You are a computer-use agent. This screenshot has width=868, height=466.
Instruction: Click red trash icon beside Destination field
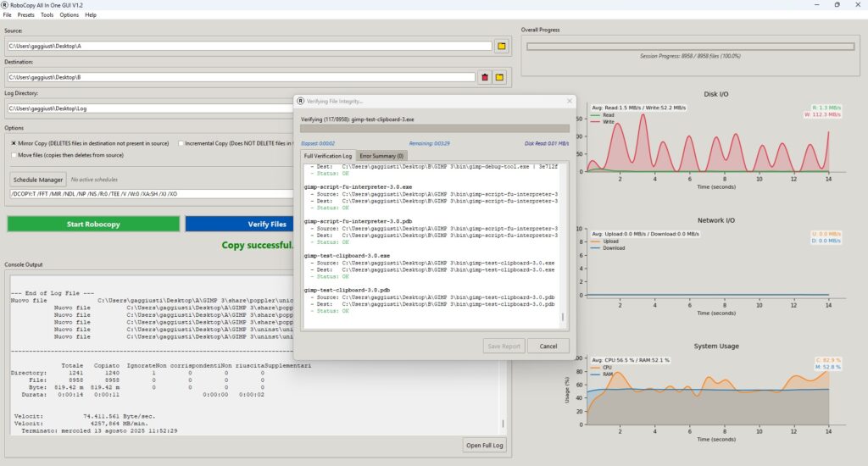click(x=485, y=77)
